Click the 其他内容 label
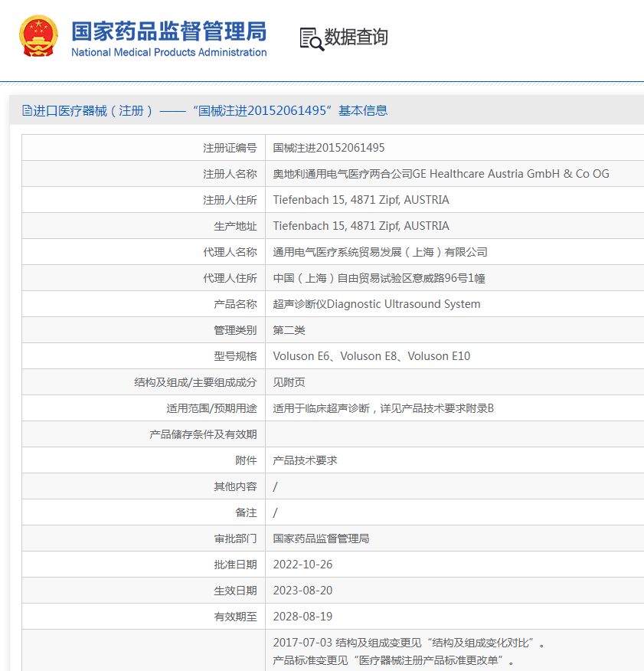Image resolution: width=644 pixels, height=671 pixels. pyautogui.click(x=235, y=487)
